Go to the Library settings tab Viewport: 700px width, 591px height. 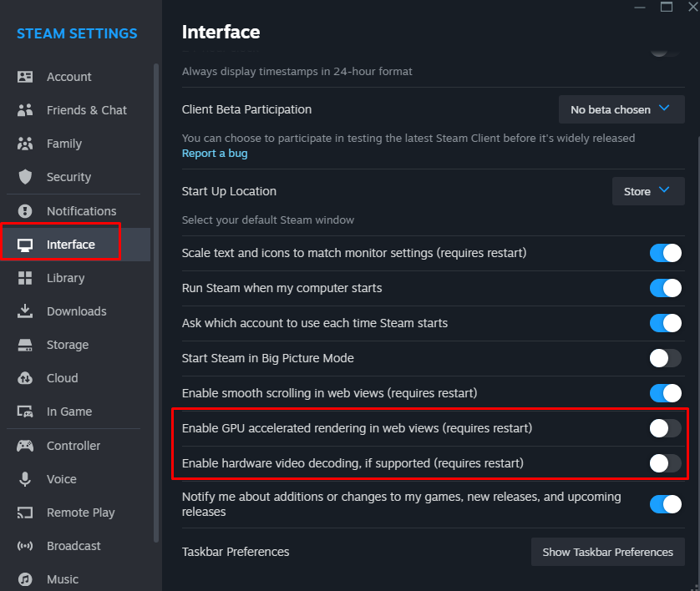click(65, 278)
